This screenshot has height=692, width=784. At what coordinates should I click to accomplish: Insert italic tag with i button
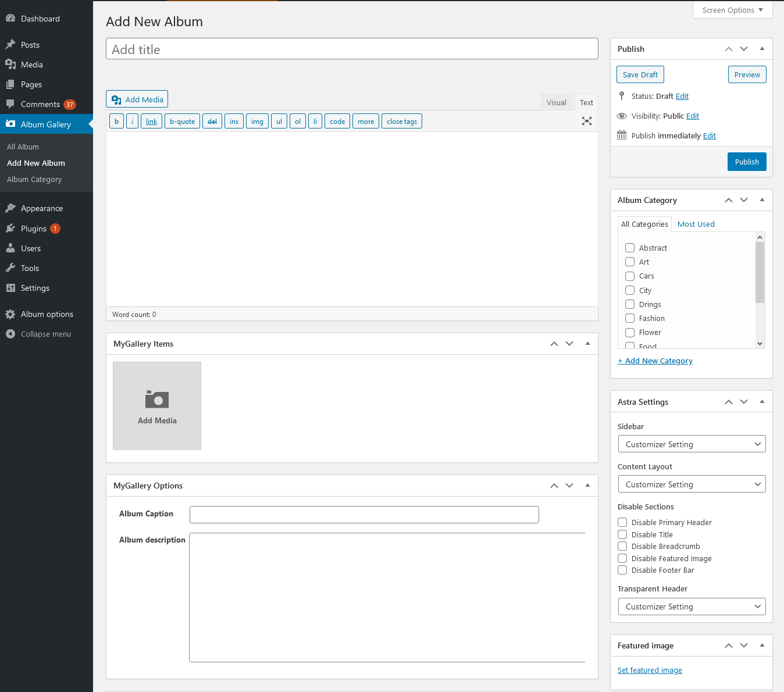(x=132, y=121)
